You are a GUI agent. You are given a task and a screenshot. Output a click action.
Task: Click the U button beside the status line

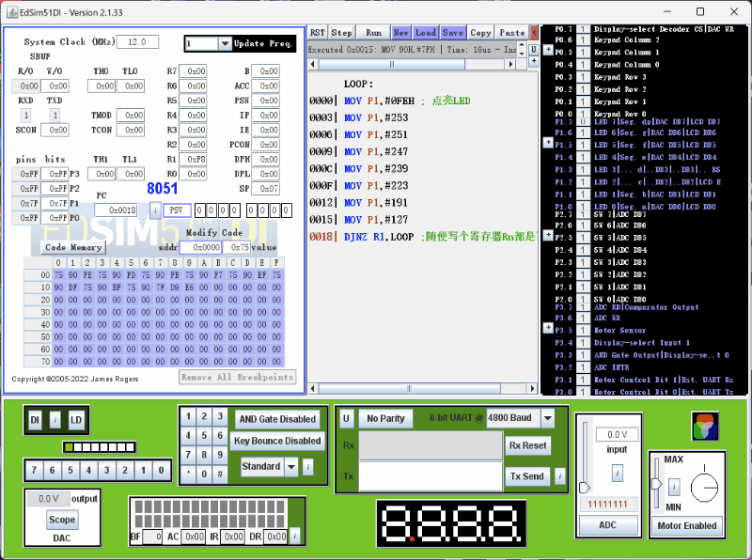(x=533, y=50)
